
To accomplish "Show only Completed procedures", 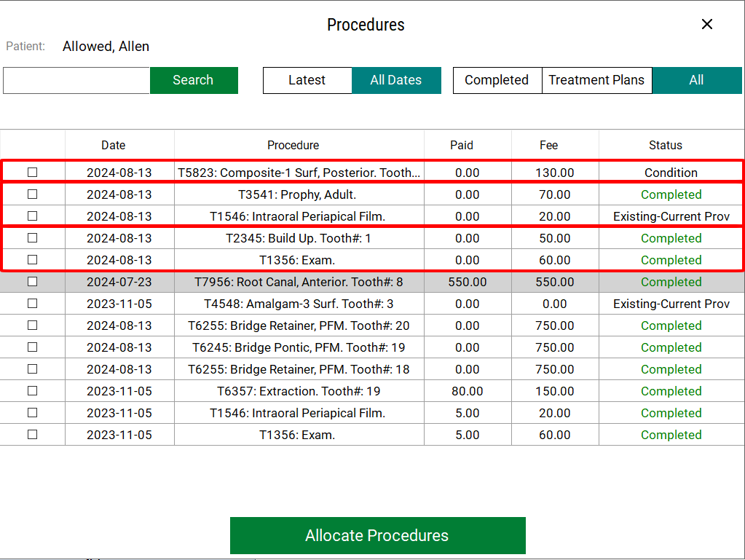I will (x=497, y=80).
